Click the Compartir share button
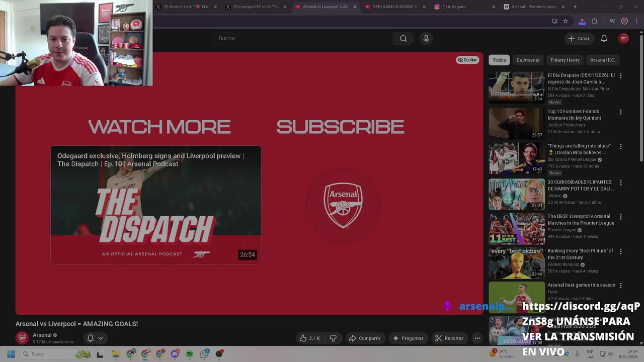The height and width of the screenshot is (362, 644). [x=364, y=338]
